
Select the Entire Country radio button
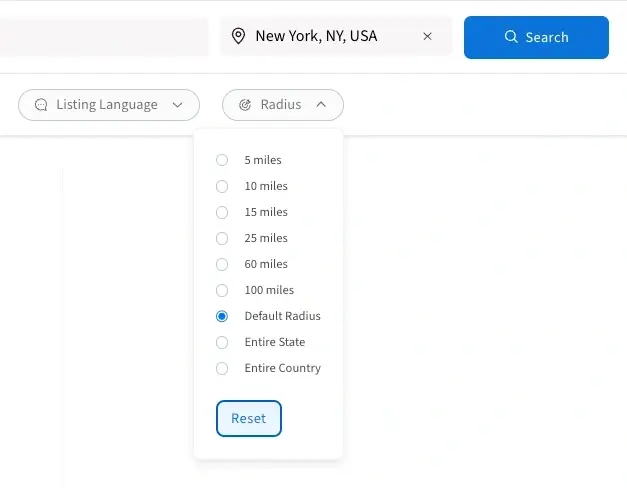[222, 368]
